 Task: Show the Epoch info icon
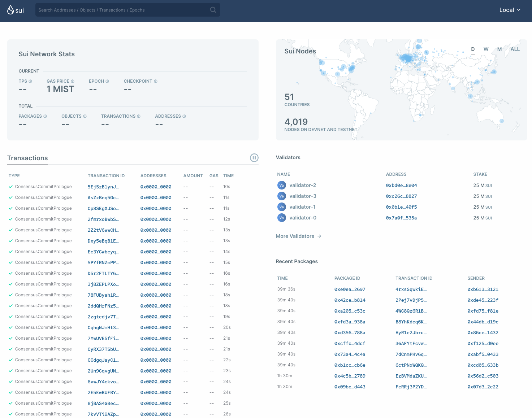tap(107, 81)
